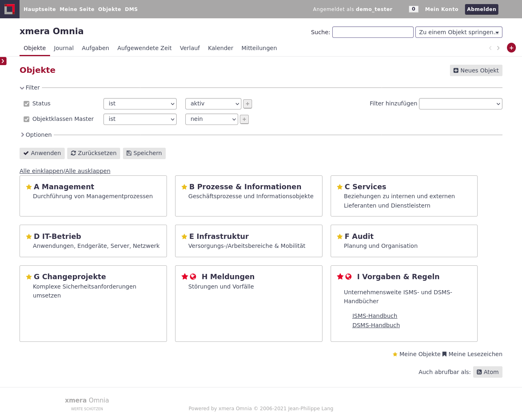Viewport: 522px width, 420px height.
Task: Click the Speichern button
Action: coord(144,153)
